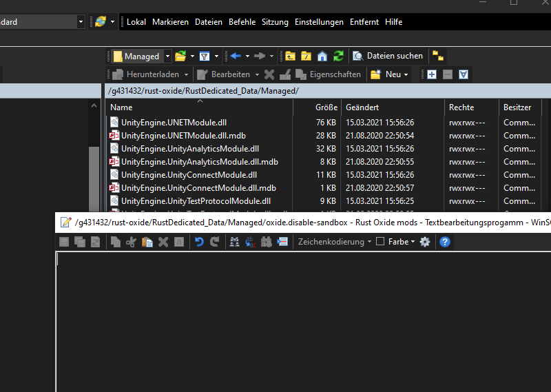The image size is (551, 392).
Task: Click the Reload file icon in editor
Action: pos(95,242)
